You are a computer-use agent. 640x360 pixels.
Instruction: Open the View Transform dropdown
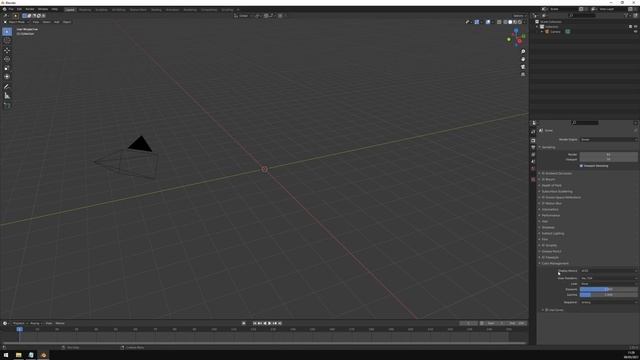609,278
